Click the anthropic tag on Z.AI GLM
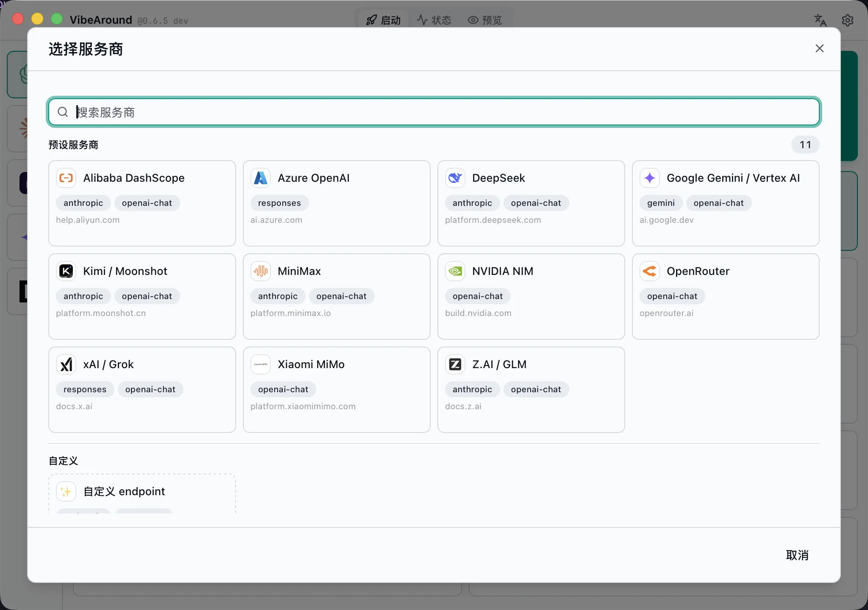 pyautogui.click(x=473, y=389)
